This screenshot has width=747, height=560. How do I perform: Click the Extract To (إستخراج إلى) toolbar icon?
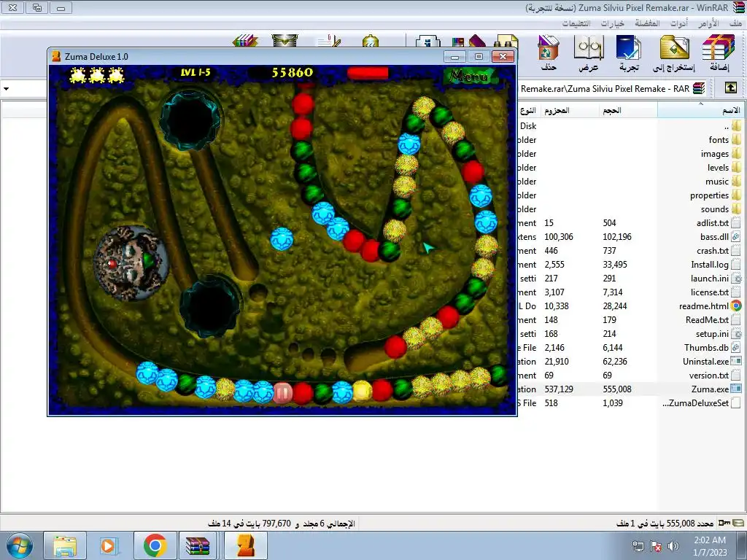click(x=673, y=52)
